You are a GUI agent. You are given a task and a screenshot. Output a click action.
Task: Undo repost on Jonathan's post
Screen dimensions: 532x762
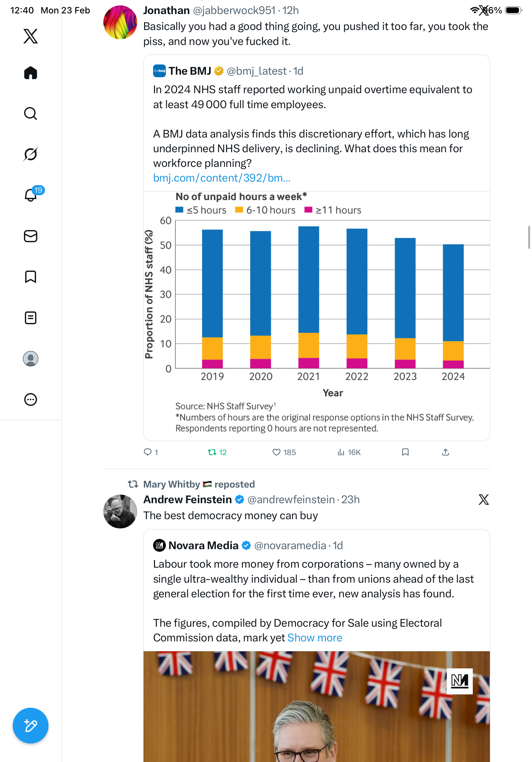[212, 452]
